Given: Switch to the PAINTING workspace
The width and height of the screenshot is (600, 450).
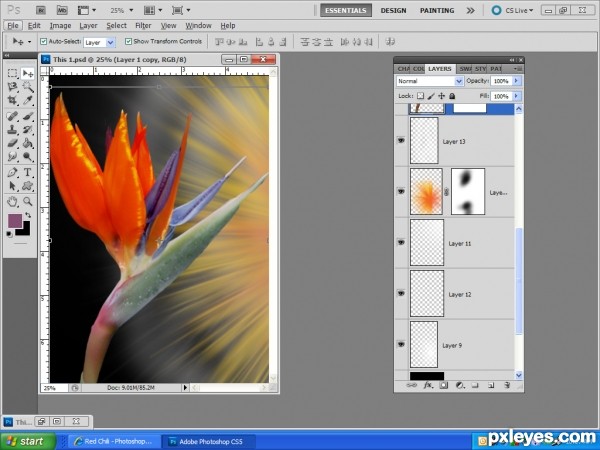Looking at the screenshot, I should point(437,10).
